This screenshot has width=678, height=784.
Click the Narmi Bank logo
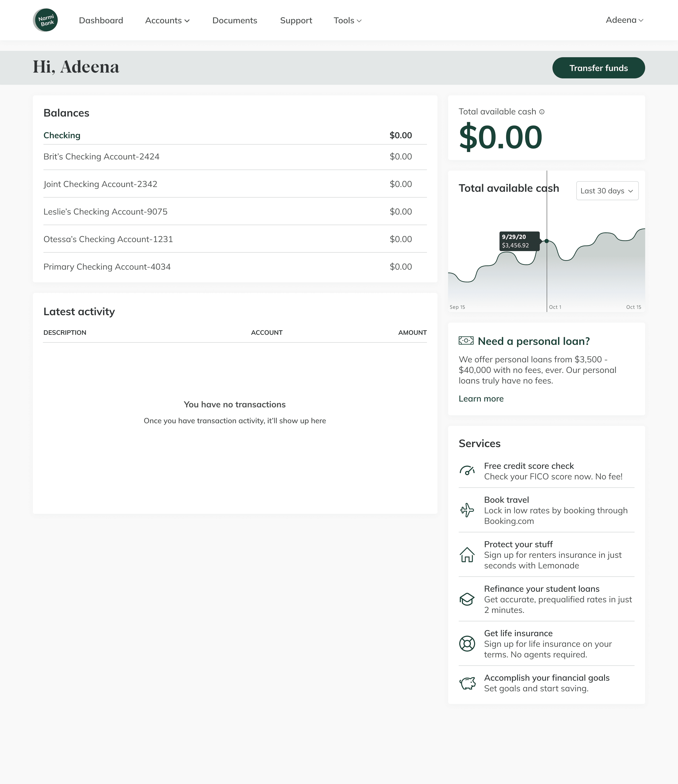pyautogui.click(x=46, y=20)
